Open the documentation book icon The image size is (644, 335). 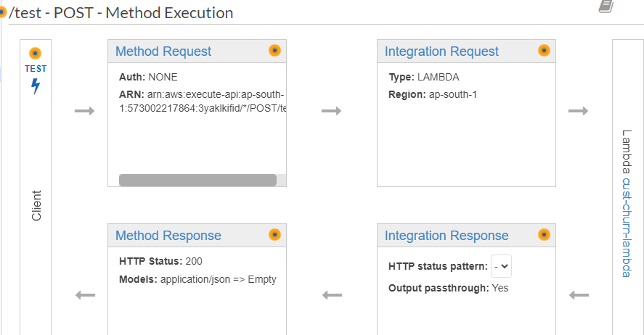point(606,6)
